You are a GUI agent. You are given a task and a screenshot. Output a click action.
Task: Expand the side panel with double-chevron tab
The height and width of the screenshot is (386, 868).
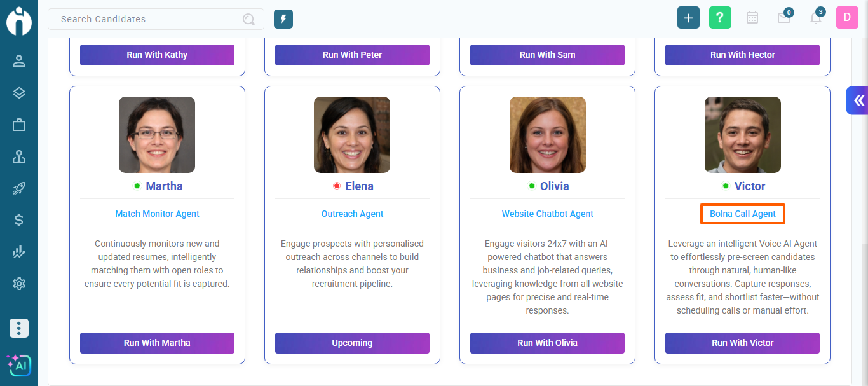click(858, 100)
